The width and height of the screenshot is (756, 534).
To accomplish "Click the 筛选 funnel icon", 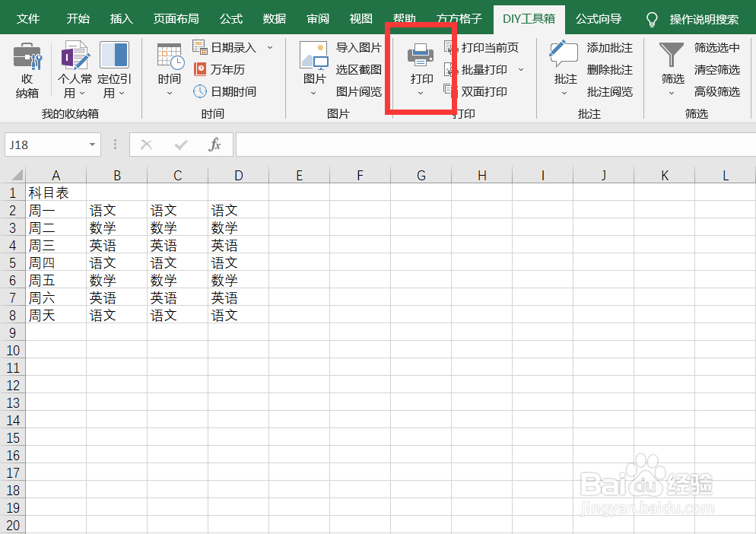I will pos(671,55).
